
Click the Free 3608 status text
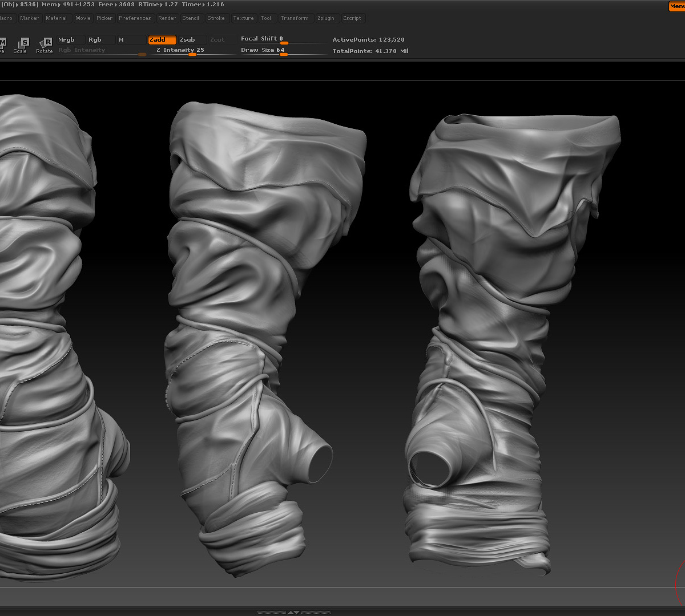(116, 5)
